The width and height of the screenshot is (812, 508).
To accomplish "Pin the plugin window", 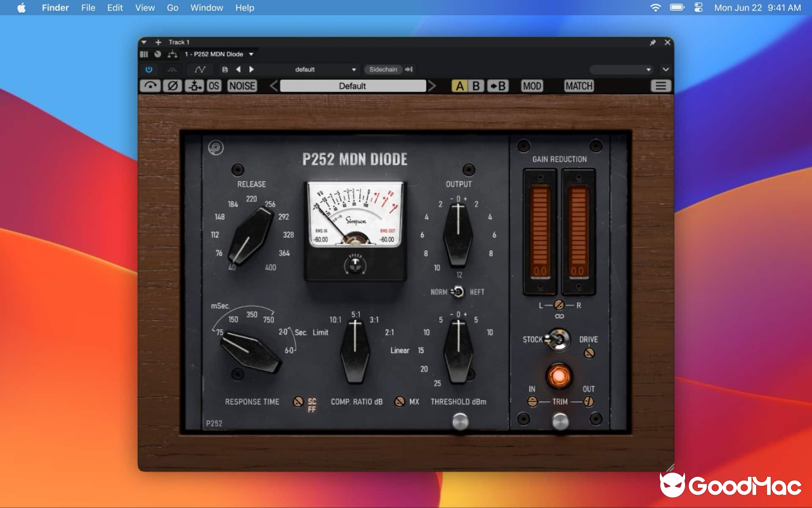I will [653, 43].
